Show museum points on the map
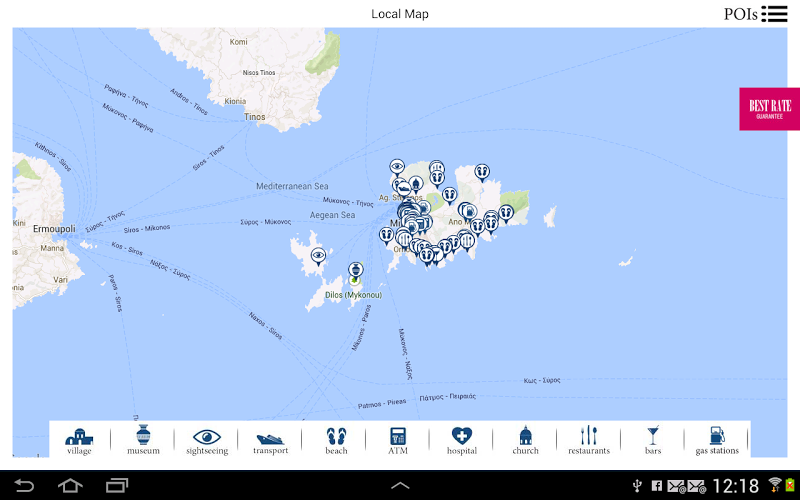 click(x=143, y=440)
